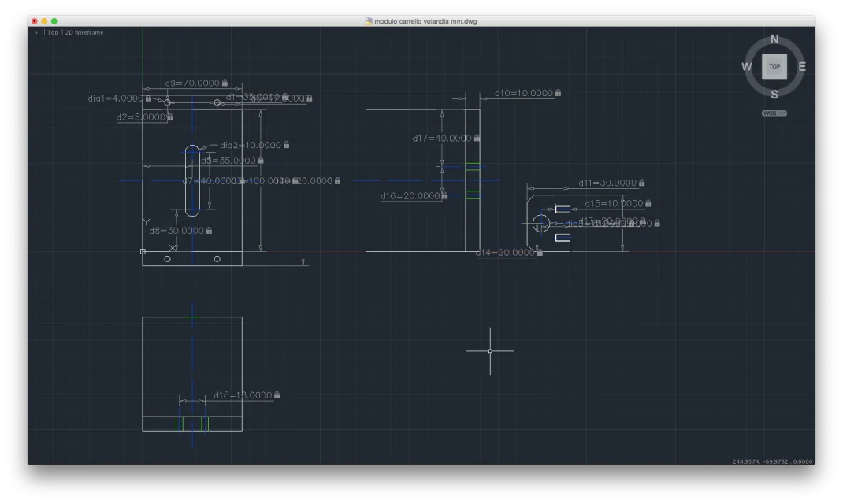Click the TOP face of the ViewCube
This screenshot has width=843, height=504.
774,67
